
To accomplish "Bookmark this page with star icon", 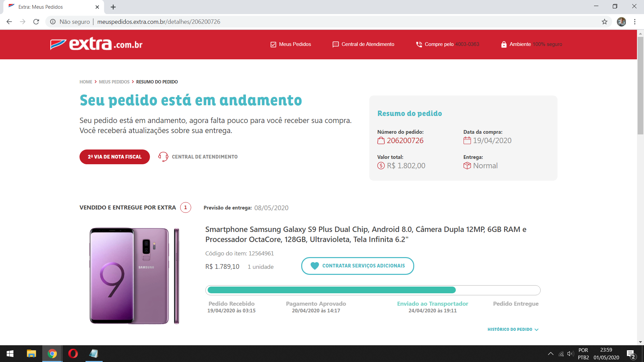I will click(604, 22).
